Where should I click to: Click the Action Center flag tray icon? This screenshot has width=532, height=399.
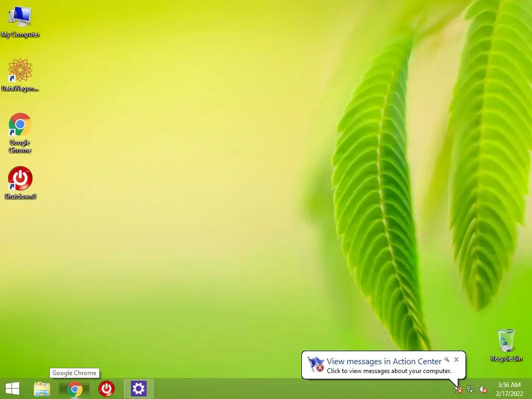click(458, 389)
